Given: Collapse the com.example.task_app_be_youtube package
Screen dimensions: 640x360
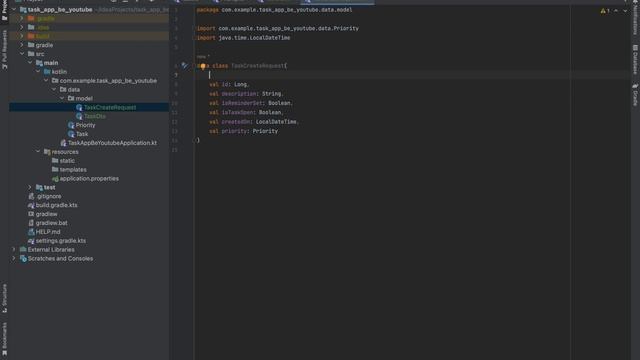Looking at the screenshot, I should pyautogui.click(x=46, y=81).
